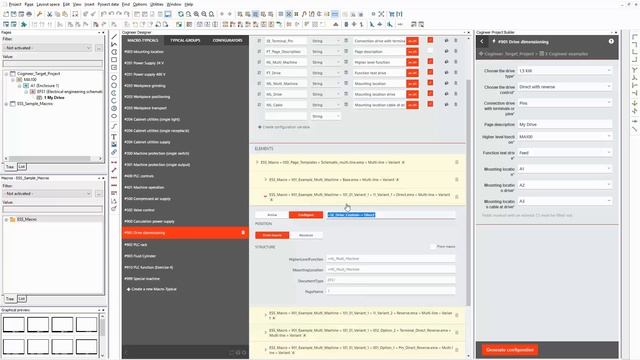Open link icon on FT_Drive row
Viewport: 640px width, 360px height.
click(446, 73)
